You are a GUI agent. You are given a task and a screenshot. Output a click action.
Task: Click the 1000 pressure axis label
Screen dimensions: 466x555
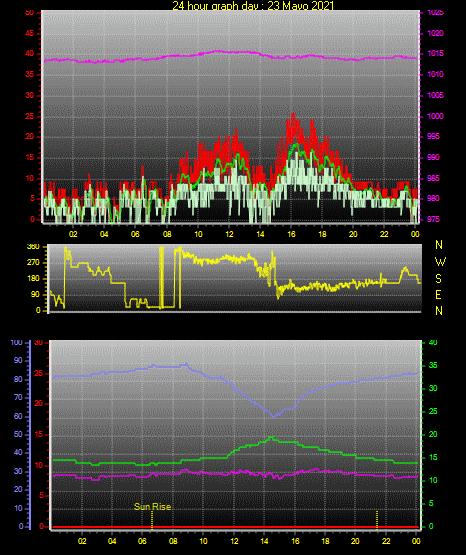[x=436, y=116]
